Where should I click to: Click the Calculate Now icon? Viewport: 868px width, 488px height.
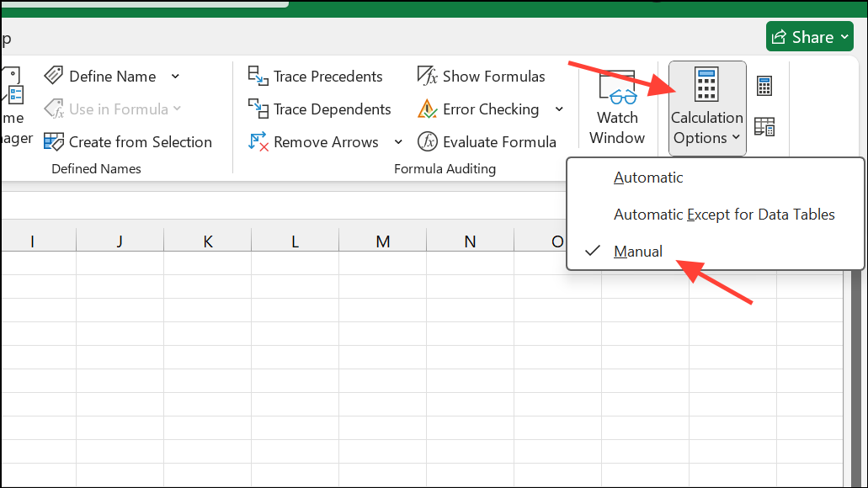coord(764,84)
